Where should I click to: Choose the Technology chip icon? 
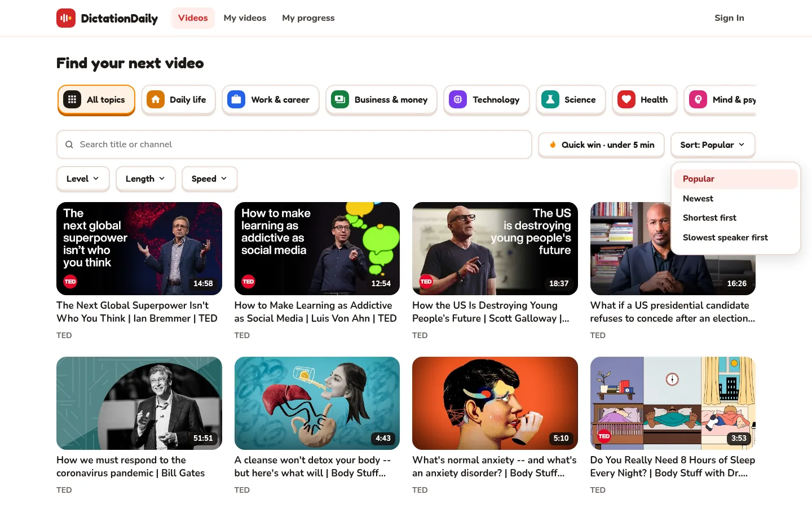pyautogui.click(x=458, y=100)
